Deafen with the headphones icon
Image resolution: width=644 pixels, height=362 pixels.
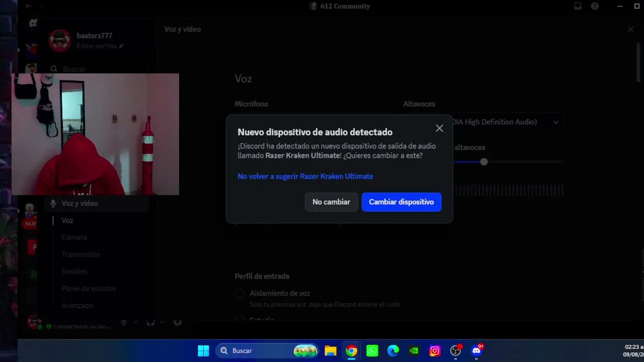click(x=150, y=323)
